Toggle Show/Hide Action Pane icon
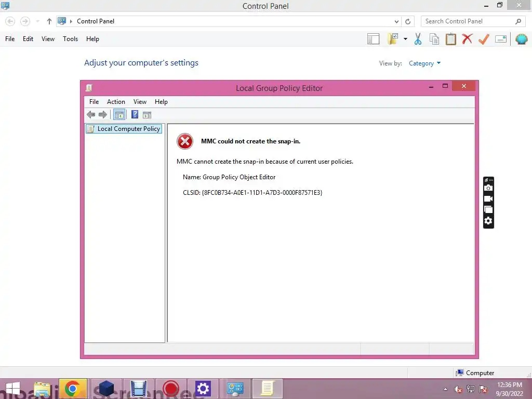Viewport: 532px width, 399px height. tap(147, 115)
